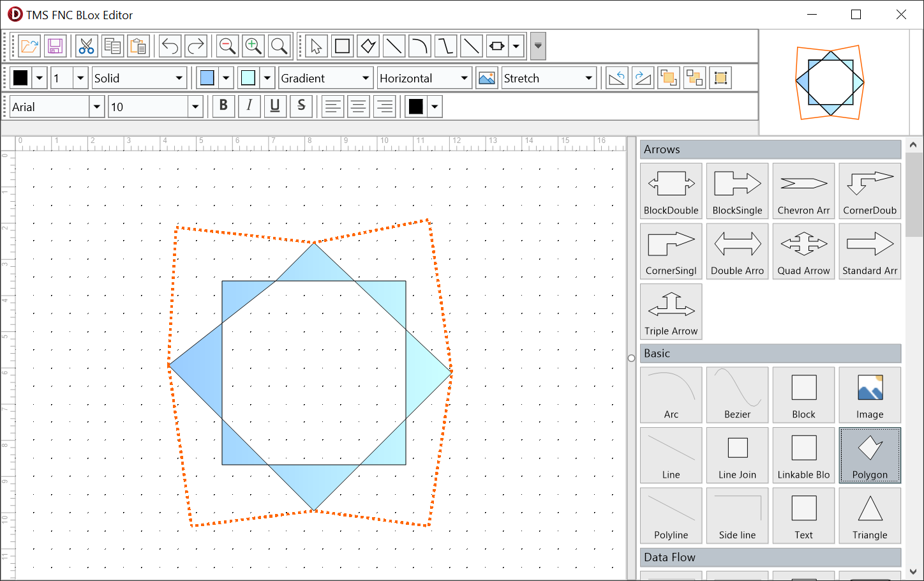This screenshot has height=581, width=924.
Task: Select the side line connector tool in the toolbar
Action: point(445,46)
